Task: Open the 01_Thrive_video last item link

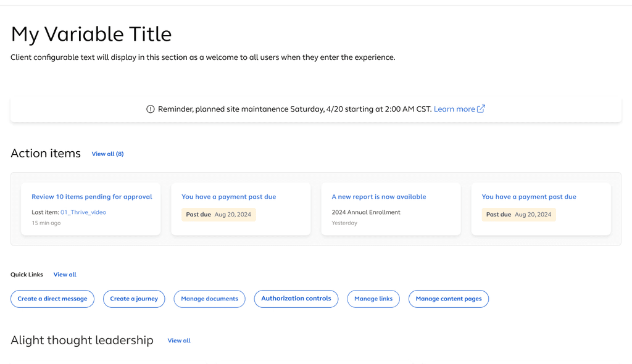Action: [83, 212]
